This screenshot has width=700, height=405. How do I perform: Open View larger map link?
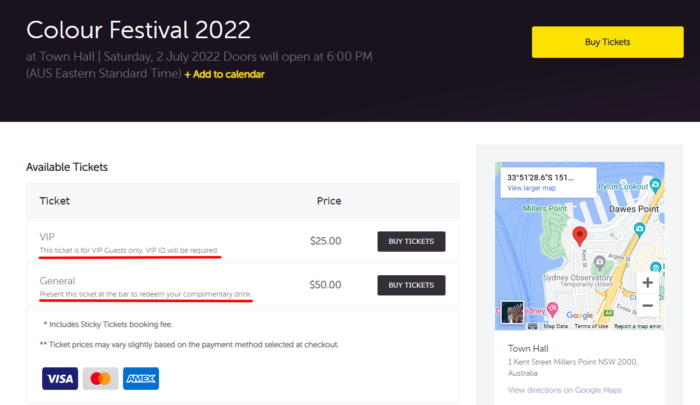[531, 188]
